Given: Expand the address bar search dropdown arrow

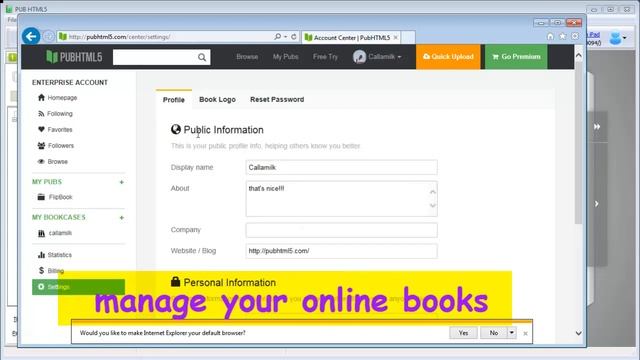Looking at the screenshot, I should point(285,37).
